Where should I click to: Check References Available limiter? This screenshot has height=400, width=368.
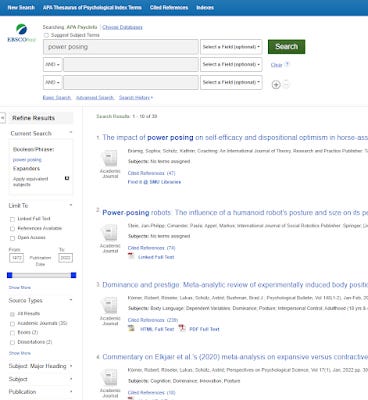coord(12,229)
